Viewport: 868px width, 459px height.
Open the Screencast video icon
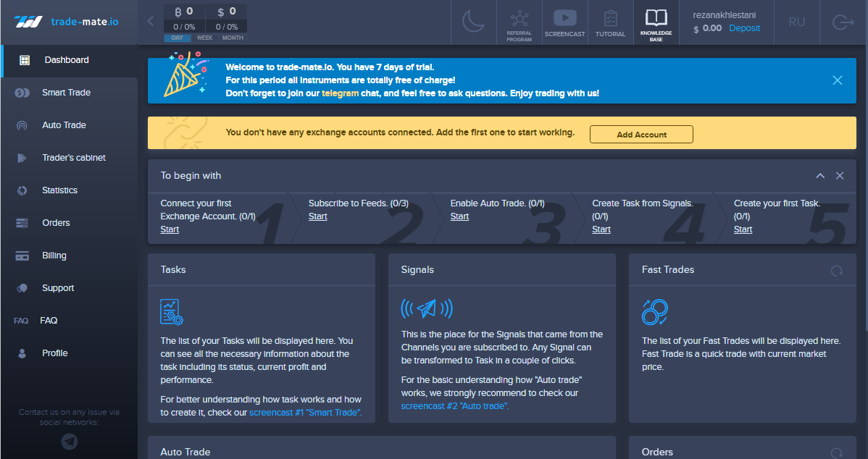tap(564, 23)
